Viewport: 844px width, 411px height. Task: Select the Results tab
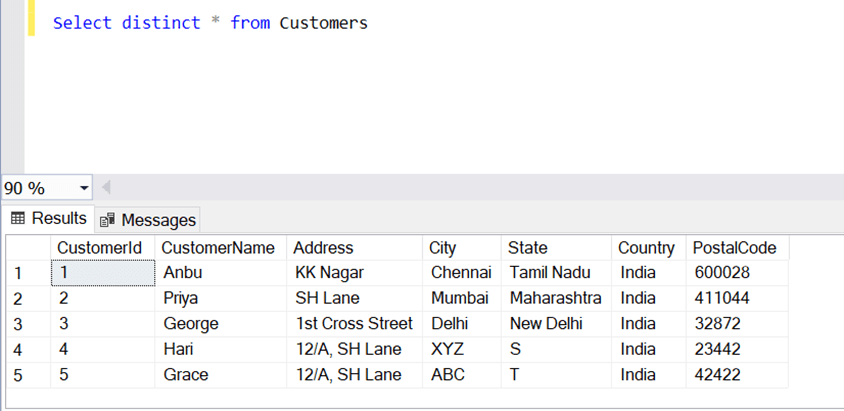(x=49, y=218)
